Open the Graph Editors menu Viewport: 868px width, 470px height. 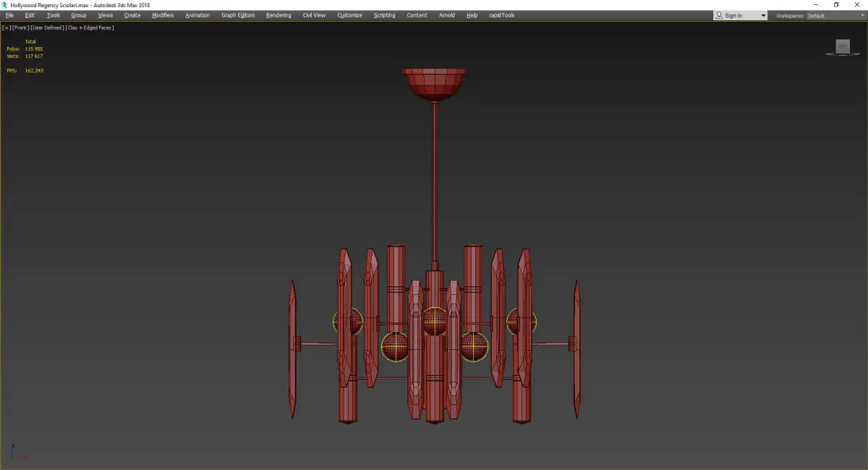[x=238, y=15]
